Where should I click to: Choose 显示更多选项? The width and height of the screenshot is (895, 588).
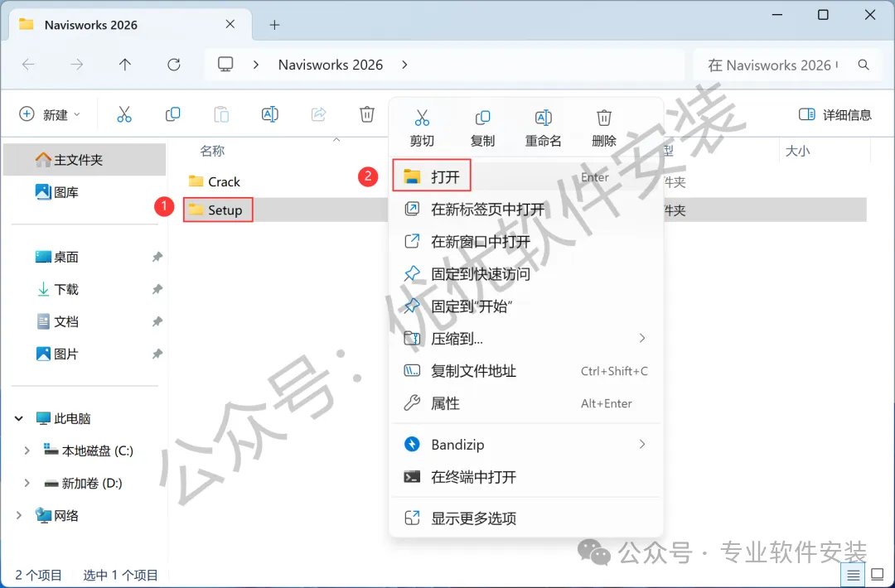coord(525,518)
